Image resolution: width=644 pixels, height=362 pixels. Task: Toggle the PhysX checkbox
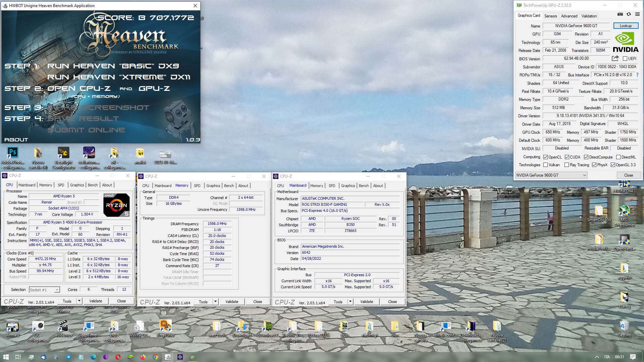click(x=594, y=165)
